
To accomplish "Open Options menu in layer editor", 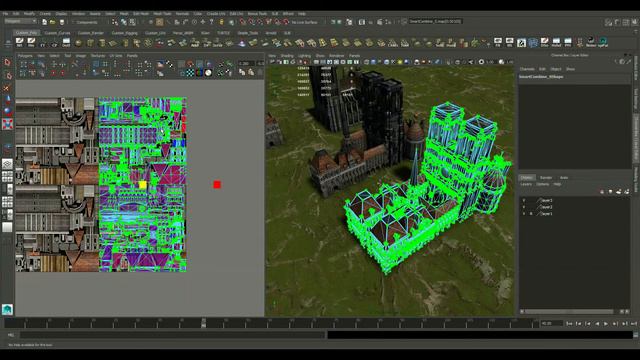I will pos(542,184).
